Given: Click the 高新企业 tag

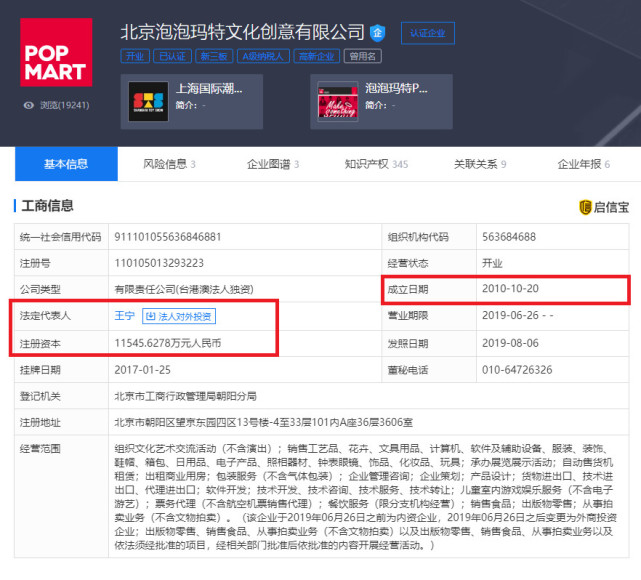Looking at the screenshot, I should [x=317, y=56].
